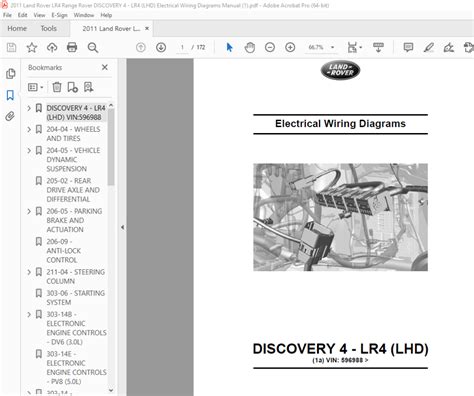474x396 pixels.
Task: Open the Attachments paperclip panel
Action: click(10, 116)
